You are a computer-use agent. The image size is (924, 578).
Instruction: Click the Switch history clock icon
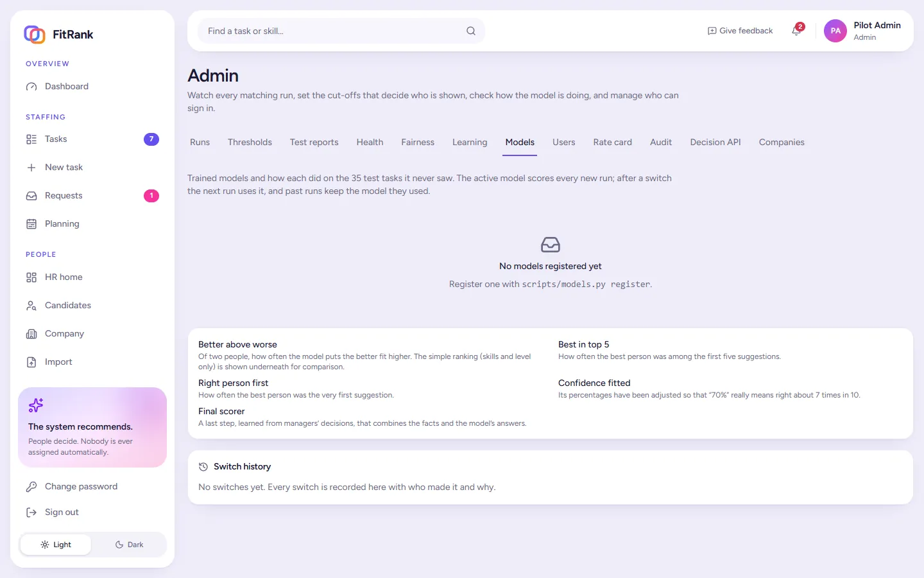click(203, 467)
